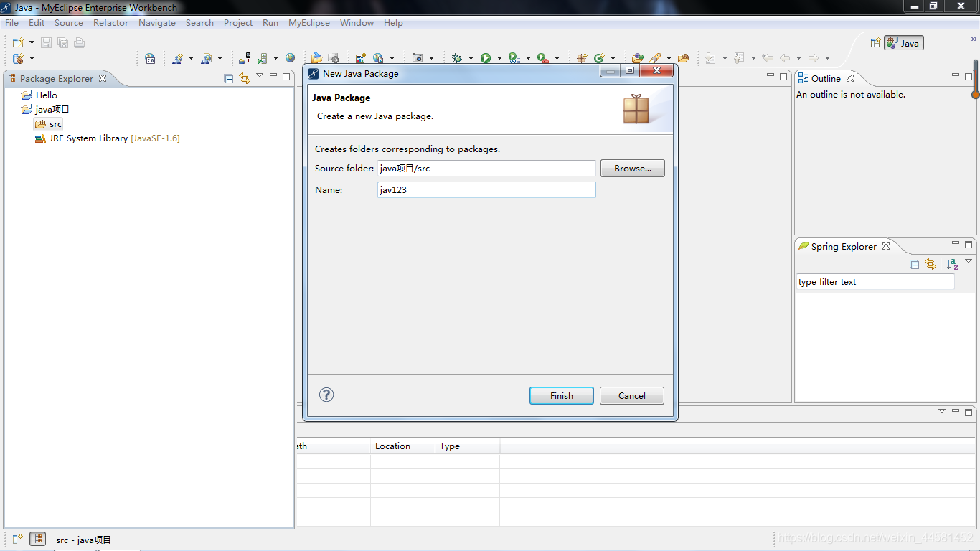980x551 pixels.
Task: Click the Save toolbar icon
Action: 46,43
